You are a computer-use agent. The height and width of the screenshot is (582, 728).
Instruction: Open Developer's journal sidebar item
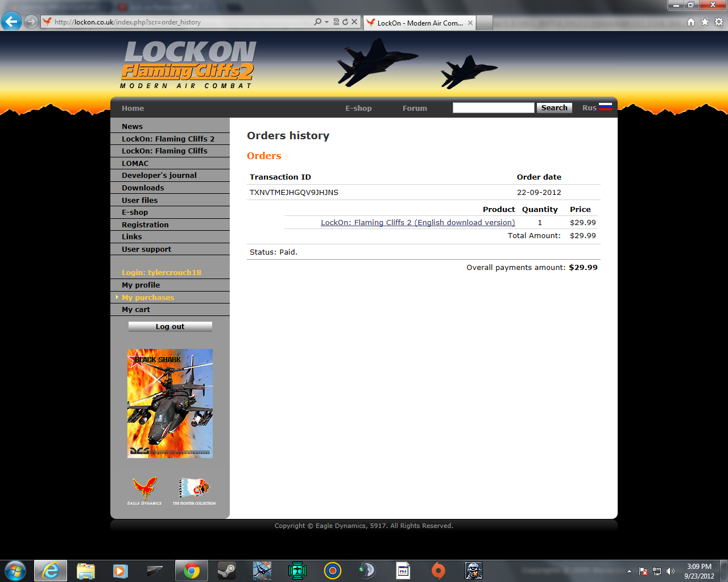159,175
